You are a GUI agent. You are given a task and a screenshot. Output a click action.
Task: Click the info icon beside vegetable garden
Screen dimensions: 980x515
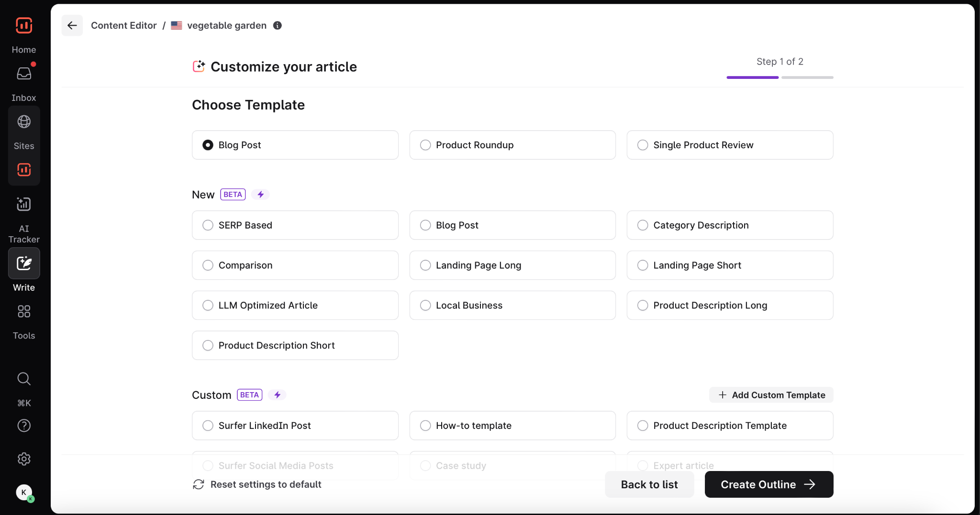278,25
